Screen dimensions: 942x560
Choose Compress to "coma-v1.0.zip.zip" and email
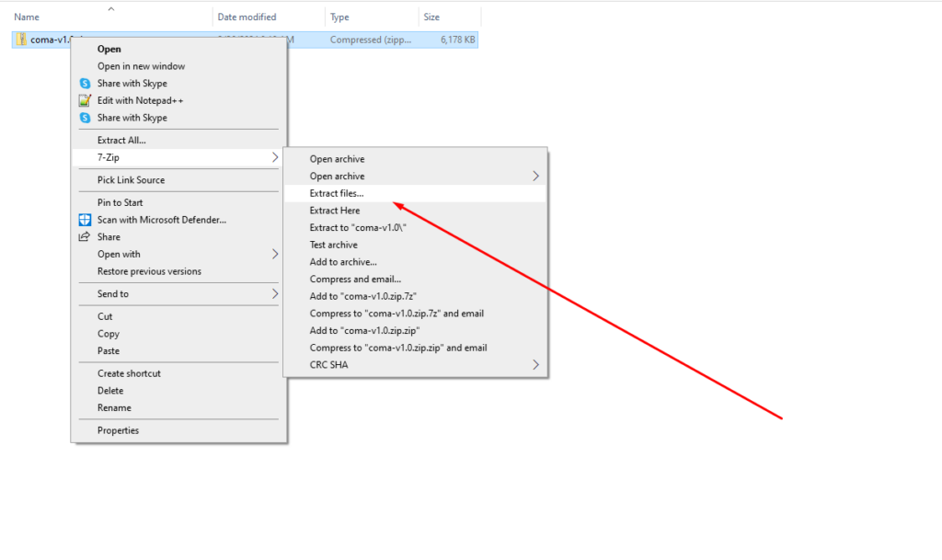398,348
